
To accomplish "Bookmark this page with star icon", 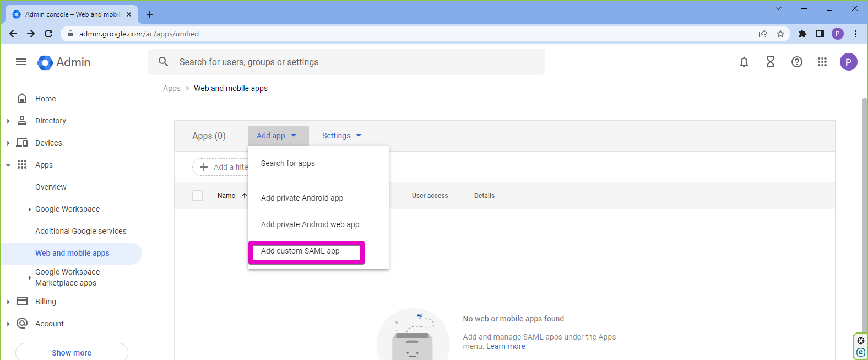I will pos(780,34).
